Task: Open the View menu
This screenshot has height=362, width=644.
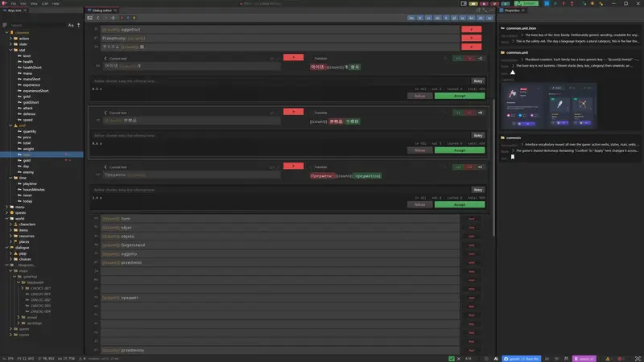Action: (34, 3)
